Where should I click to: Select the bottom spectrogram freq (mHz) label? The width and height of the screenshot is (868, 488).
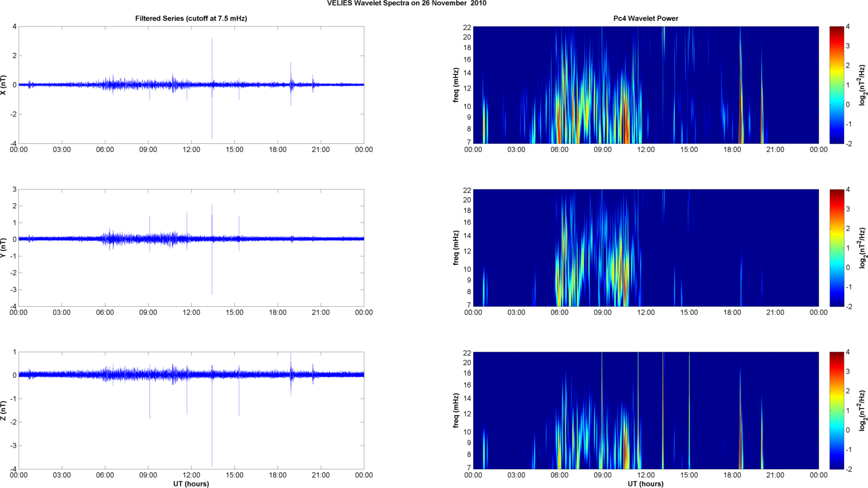click(456, 411)
